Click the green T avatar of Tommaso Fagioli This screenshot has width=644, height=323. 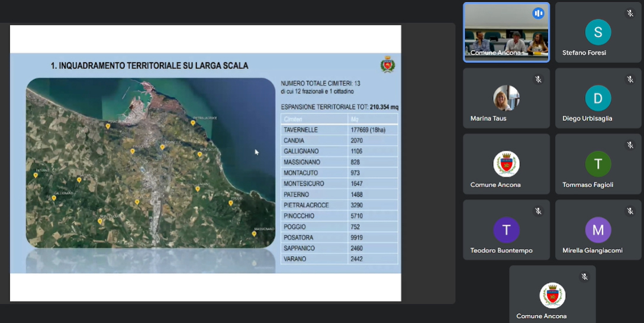[598, 164]
